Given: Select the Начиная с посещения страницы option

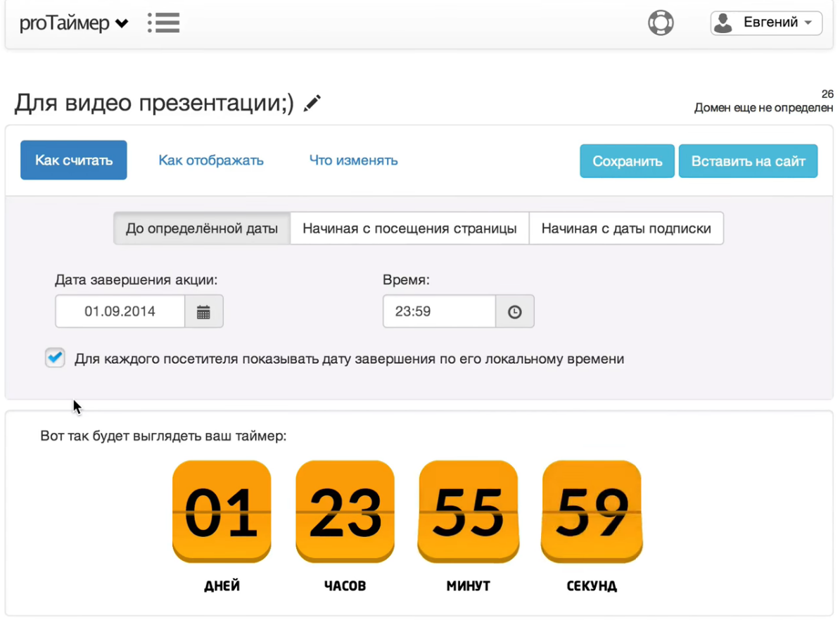Looking at the screenshot, I should tap(410, 228).
